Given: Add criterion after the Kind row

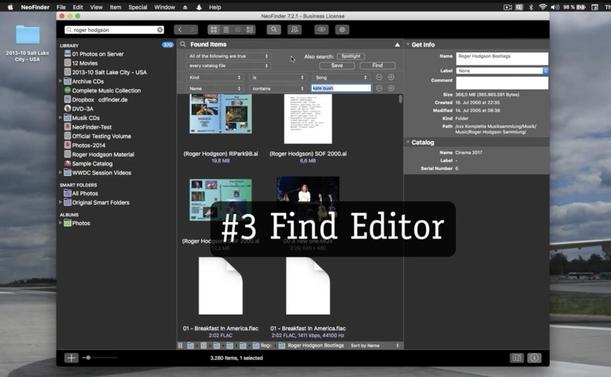Looking at the screenshot, I should (391, 78).
